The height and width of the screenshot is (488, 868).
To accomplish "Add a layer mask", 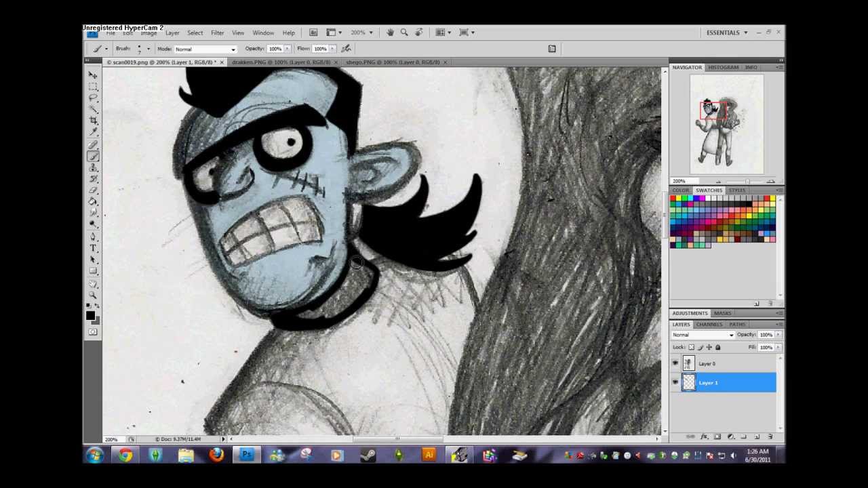I will [717, 436].
